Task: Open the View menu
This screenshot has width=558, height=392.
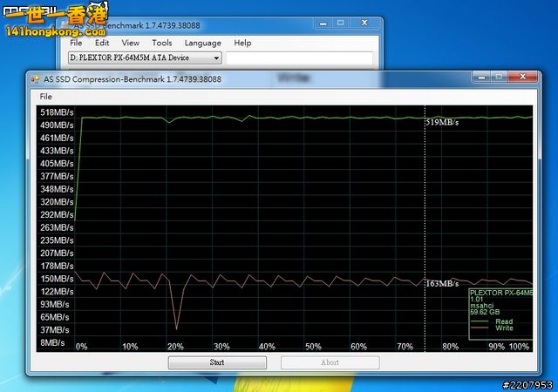Action: (x=130, y=43)
